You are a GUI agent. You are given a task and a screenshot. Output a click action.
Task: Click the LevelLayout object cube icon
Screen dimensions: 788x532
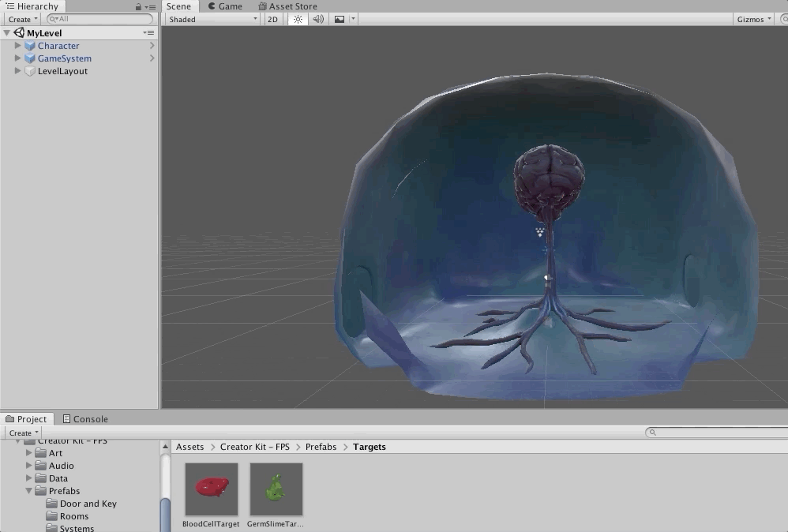pos(30,71)
